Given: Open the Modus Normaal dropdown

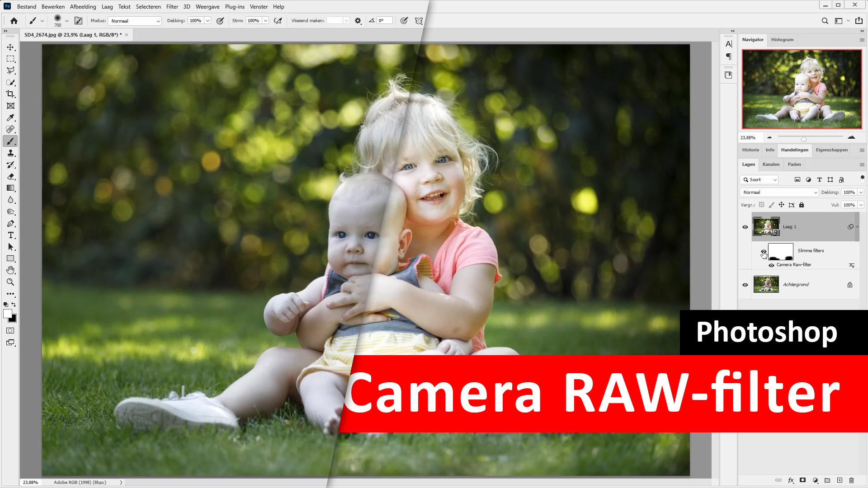Looking at the screenshot, I should coord(135,21).
